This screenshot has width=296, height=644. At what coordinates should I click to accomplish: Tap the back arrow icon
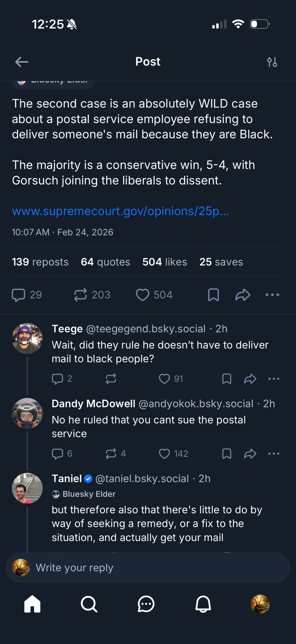22,62
